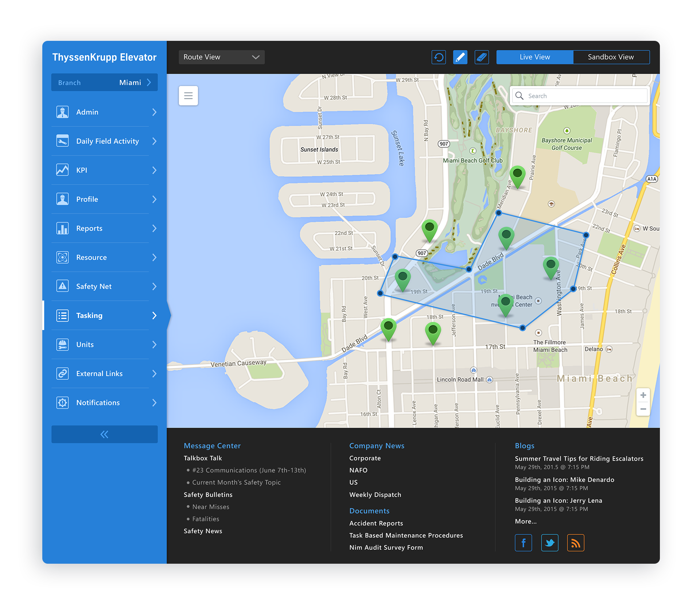Expand the Notifications chevron
Image resolution: width=700 pixels, height=606 pixels.
click(x=154, y=403)
